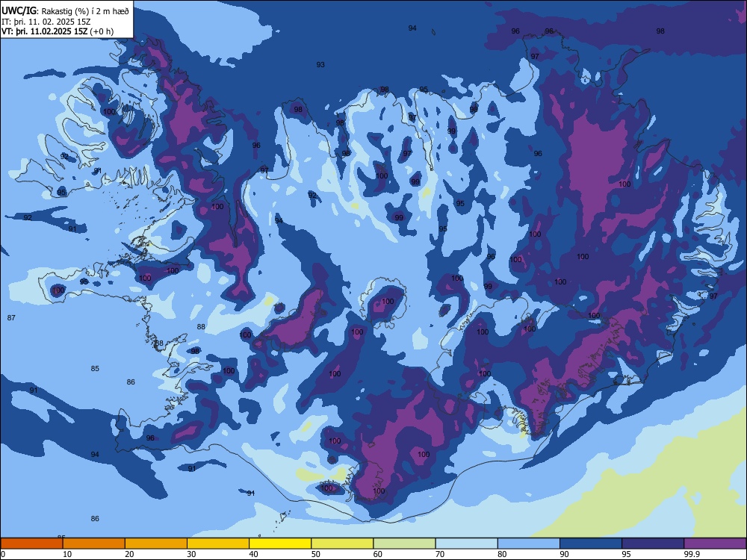Click the legend scale label '60'
Viewport: 747px width, 560px height.
click(x=378, y=554)
